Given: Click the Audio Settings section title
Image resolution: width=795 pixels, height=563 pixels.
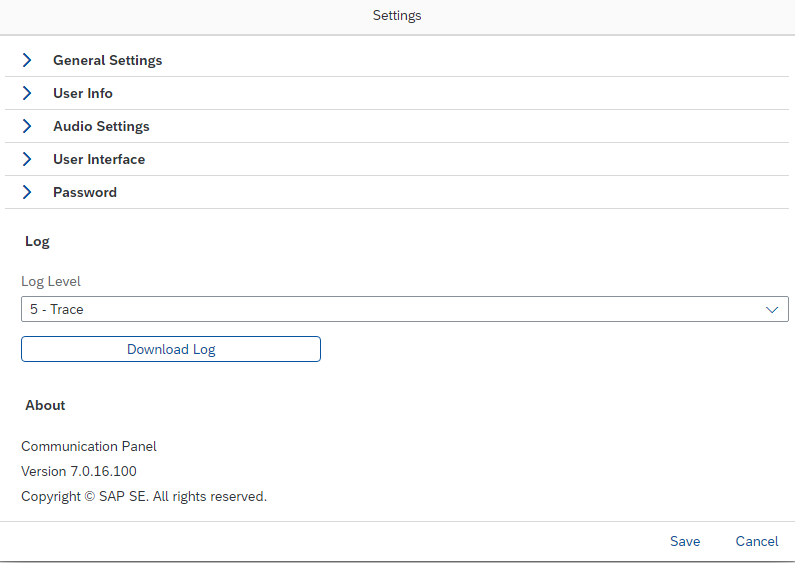Looking at the screenshot, I should (101, 126).
